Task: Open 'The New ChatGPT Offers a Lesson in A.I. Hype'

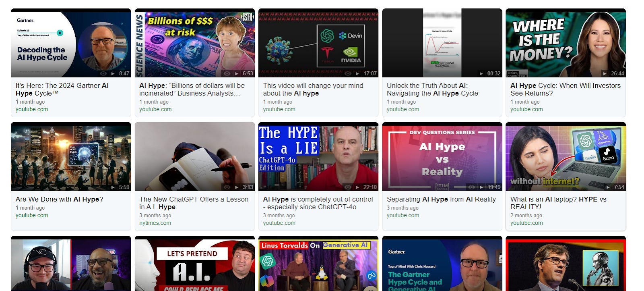Action: click(x=194, y=203)
